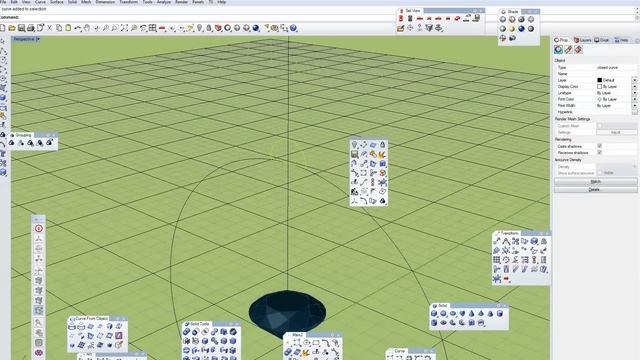This screenshot has width=640, height=360.
Task: Click the Print Color diamond swatch
Action: [600, 99]
